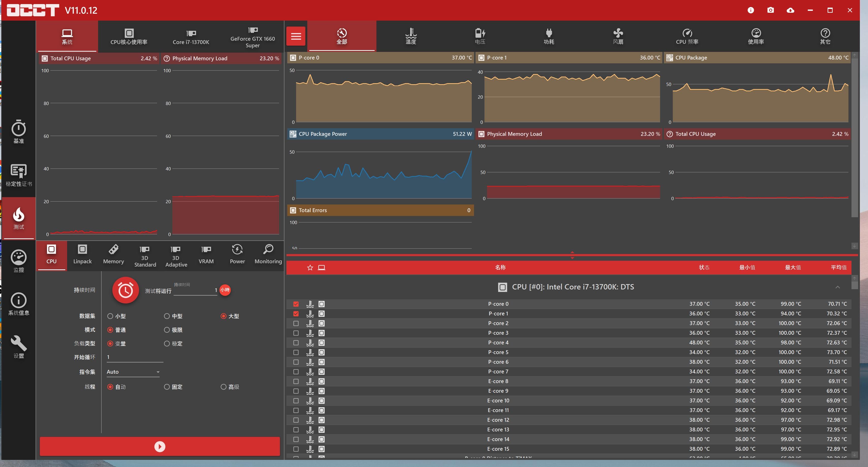Open the 指令集 Auto dropdown
Viewport: 868px width, 467px height.
pyautogui.click(x=133, y=372)
